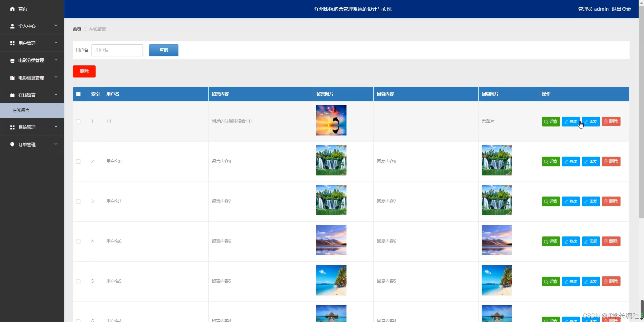Image resolution: width=644 pixels, height=322 pixels.
Task: Open the beach message image for 用户名5
Action: click(x=331, y=280)
